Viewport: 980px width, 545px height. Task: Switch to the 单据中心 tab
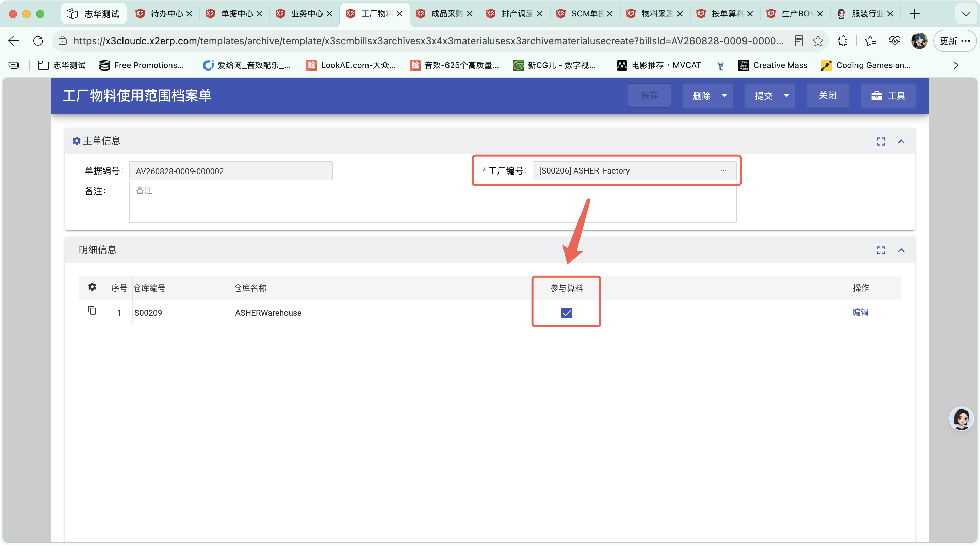(234, 14)
